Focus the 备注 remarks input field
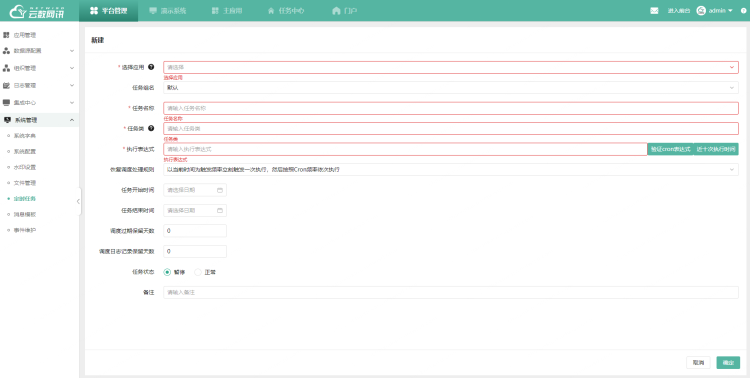The width and height of the screenshot is (750, 378). coord(451,292)
